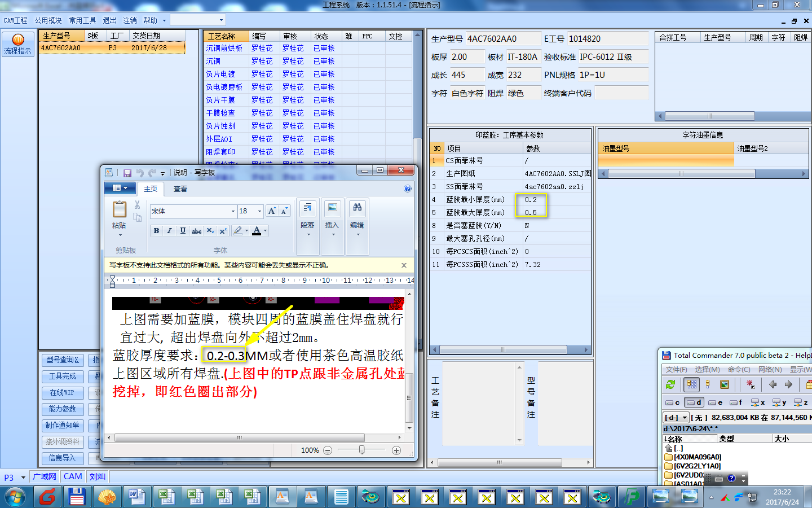This screenshot has height=508, width=812.
Task: Click the thumbnail view picture icon in Total Commander
Action: pyautogui.click(x=725, y=384)
